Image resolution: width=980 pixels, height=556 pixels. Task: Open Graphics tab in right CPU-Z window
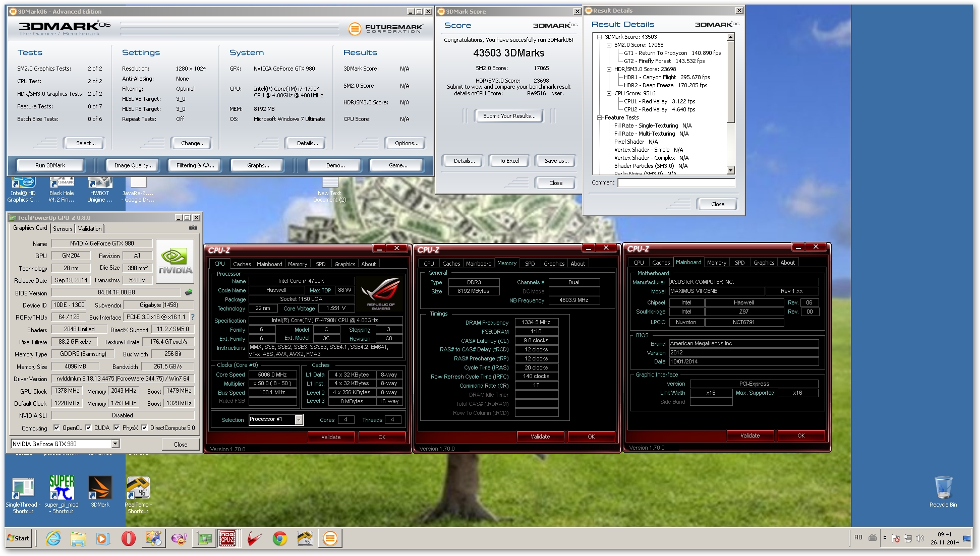pos(764,262)
